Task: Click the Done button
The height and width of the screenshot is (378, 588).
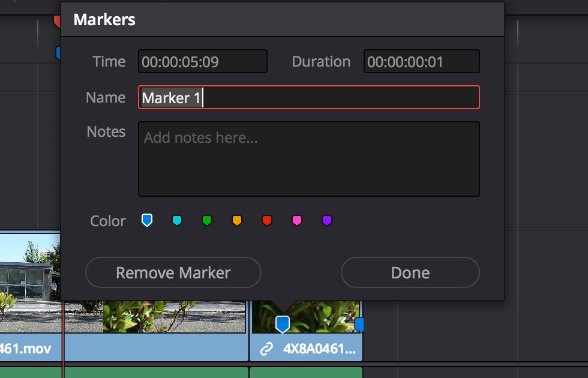Action: tap(410, 272)
